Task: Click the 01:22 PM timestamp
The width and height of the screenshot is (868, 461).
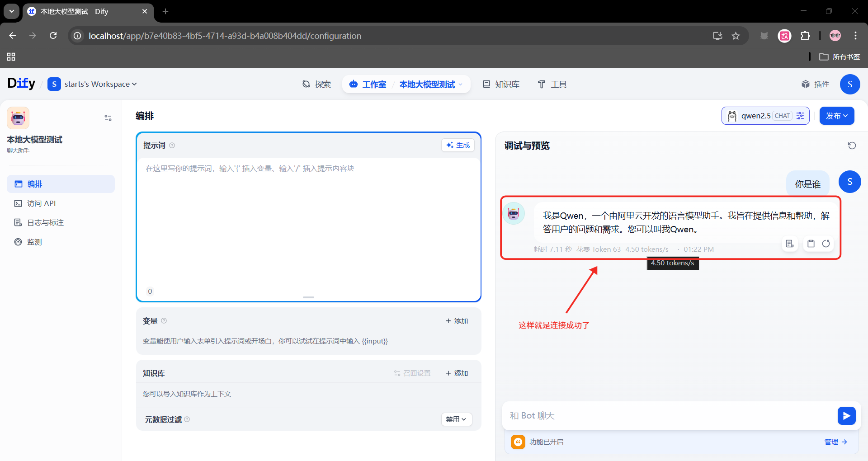Action: (699, 249)
